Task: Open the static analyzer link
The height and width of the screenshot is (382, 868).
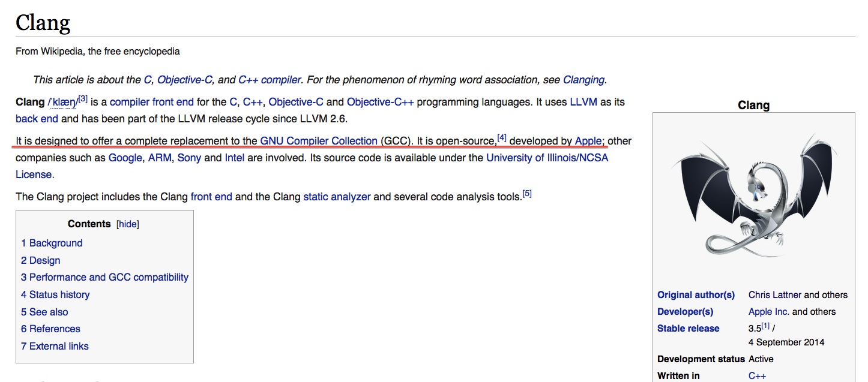Action: 337,196
